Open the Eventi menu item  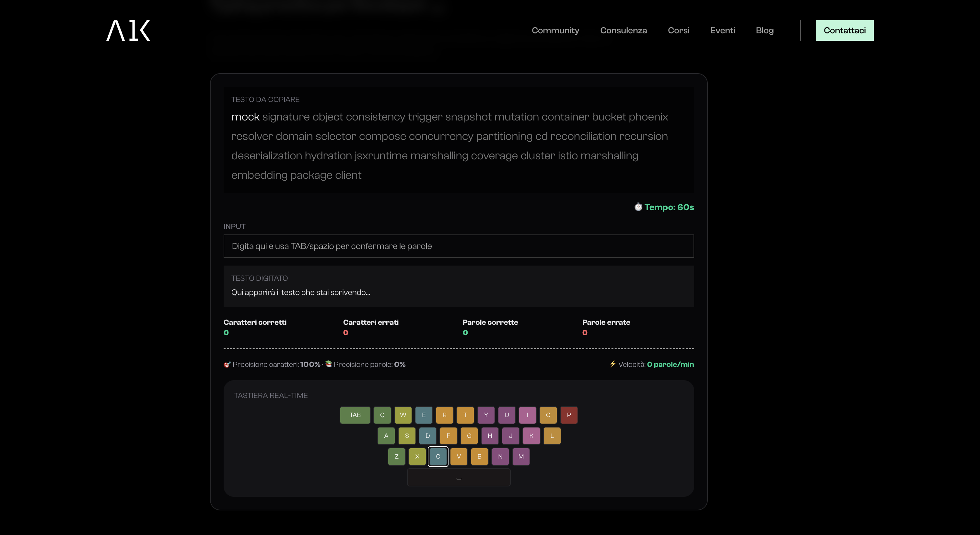(x=722, y=30)
